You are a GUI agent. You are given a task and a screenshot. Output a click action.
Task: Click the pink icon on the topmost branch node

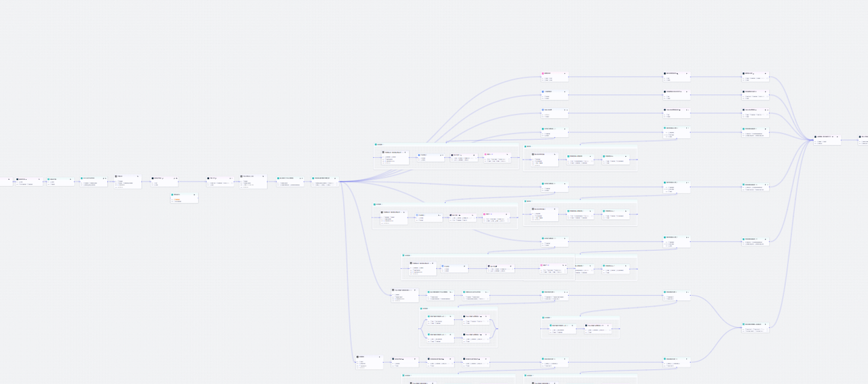coord(543,73)
